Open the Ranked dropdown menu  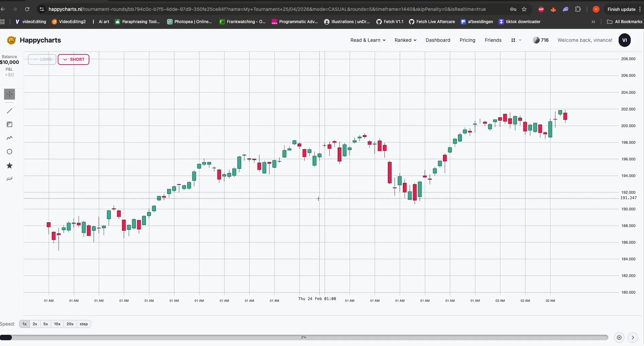tap(405, 40)
